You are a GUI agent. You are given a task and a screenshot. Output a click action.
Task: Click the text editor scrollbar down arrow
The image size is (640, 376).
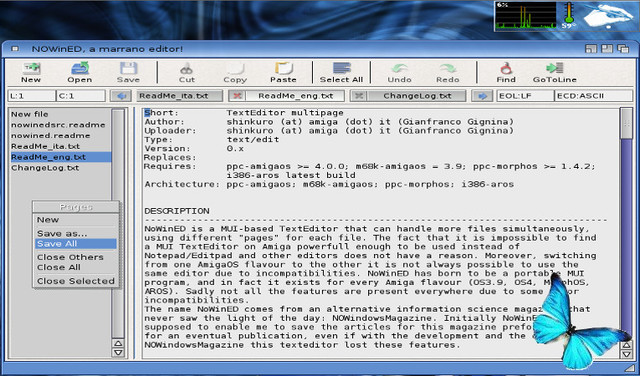tap(627, 354)
